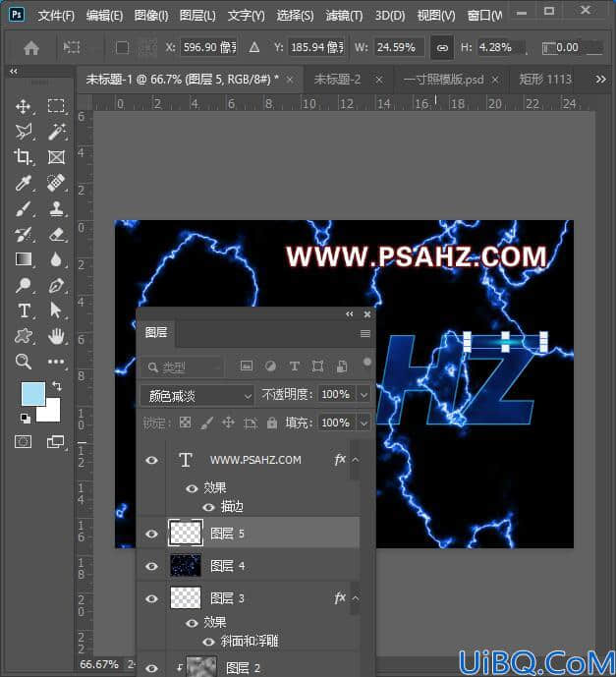Select the Hand tool
This screenshot has height=677, width=616.
click(x=56, y=335)
